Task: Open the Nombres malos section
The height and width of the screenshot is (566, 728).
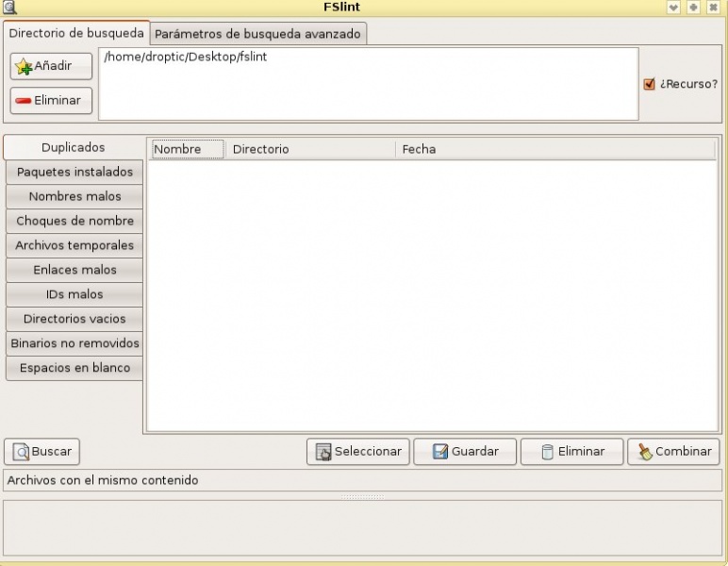Action: pyautogui.click(x=74, y=196)
